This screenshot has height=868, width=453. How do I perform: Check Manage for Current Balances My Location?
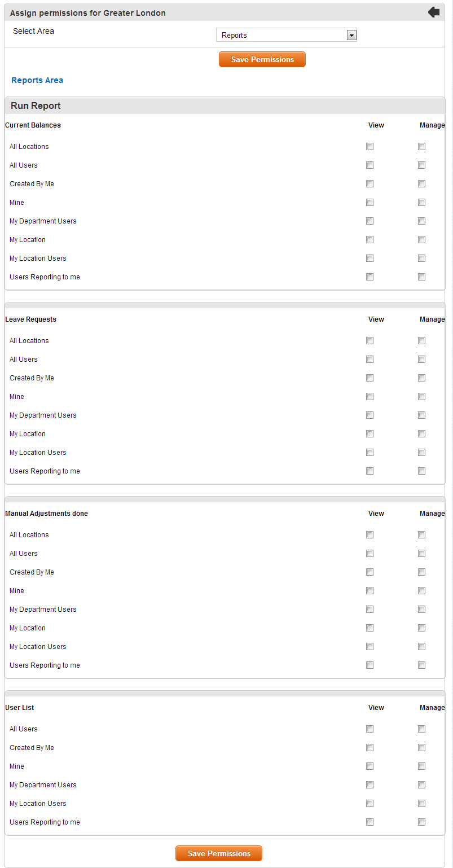click(x=421, y=240)
